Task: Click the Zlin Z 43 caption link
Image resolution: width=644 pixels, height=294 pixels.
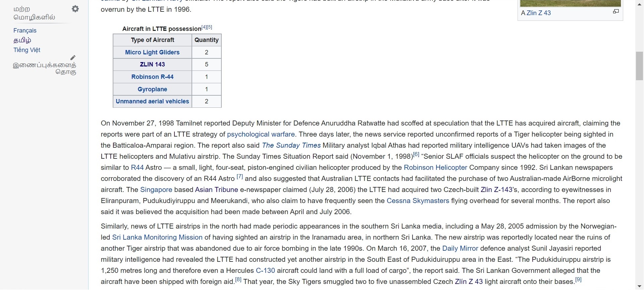Action: click(538, 13)
